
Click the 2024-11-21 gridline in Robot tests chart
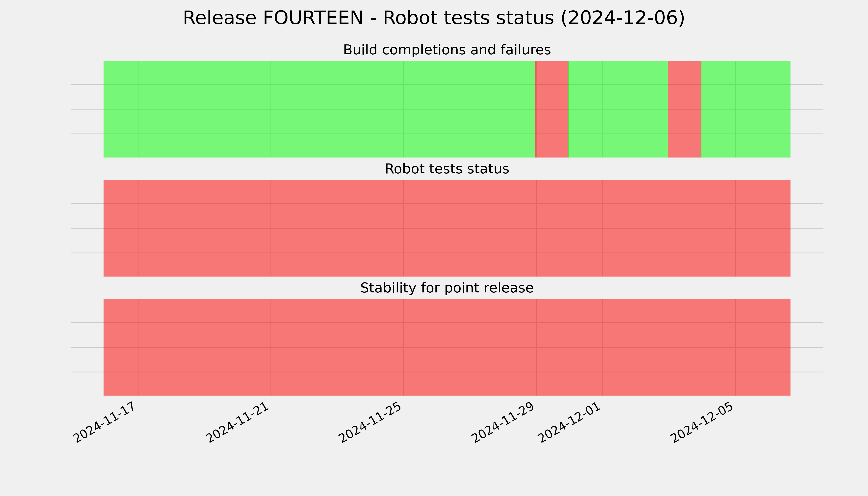(271, 228)
